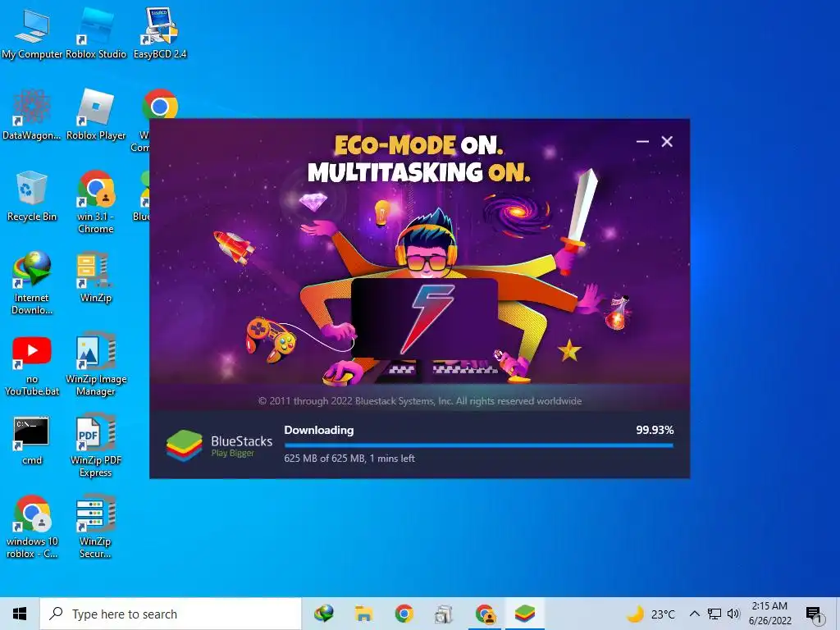
Task: Launch Roblox Player shortcut
Action: [x=96, y=115]
